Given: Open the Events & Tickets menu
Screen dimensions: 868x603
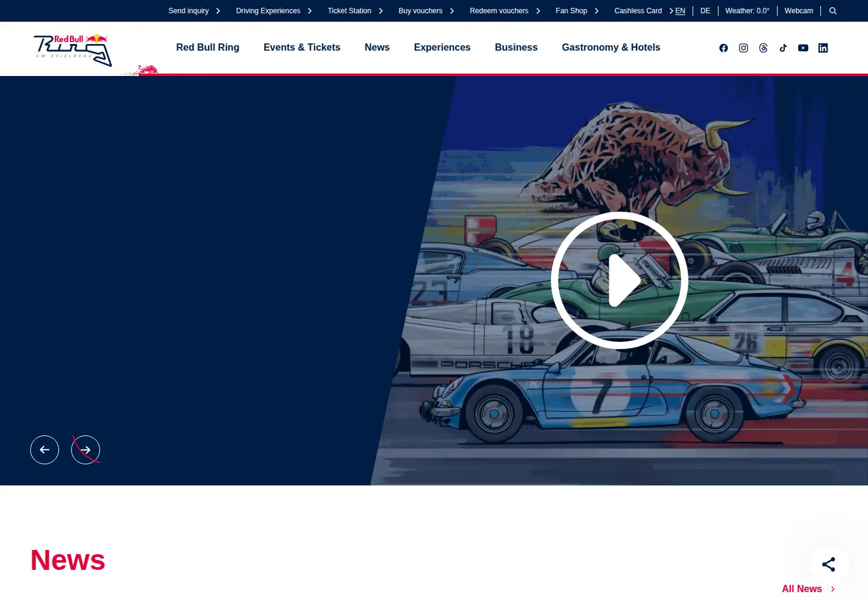Looking at the screenshot, I should (x=302, y=48).
